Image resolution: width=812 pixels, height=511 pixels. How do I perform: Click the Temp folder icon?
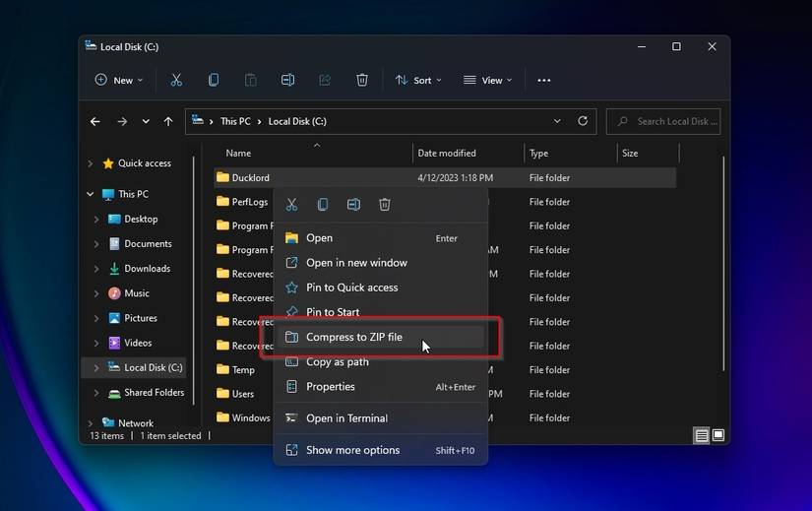click(222, 369)
